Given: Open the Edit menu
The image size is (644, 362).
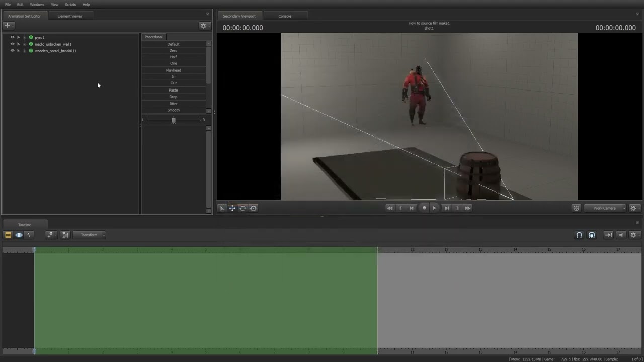Looking at the screenshot, I should point(20,4).
